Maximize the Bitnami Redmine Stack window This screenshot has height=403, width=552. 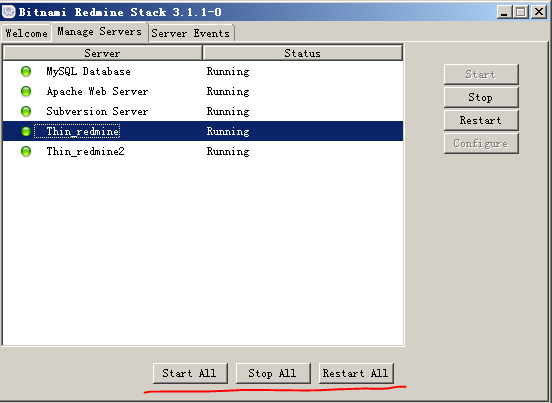tap(521, 12)
